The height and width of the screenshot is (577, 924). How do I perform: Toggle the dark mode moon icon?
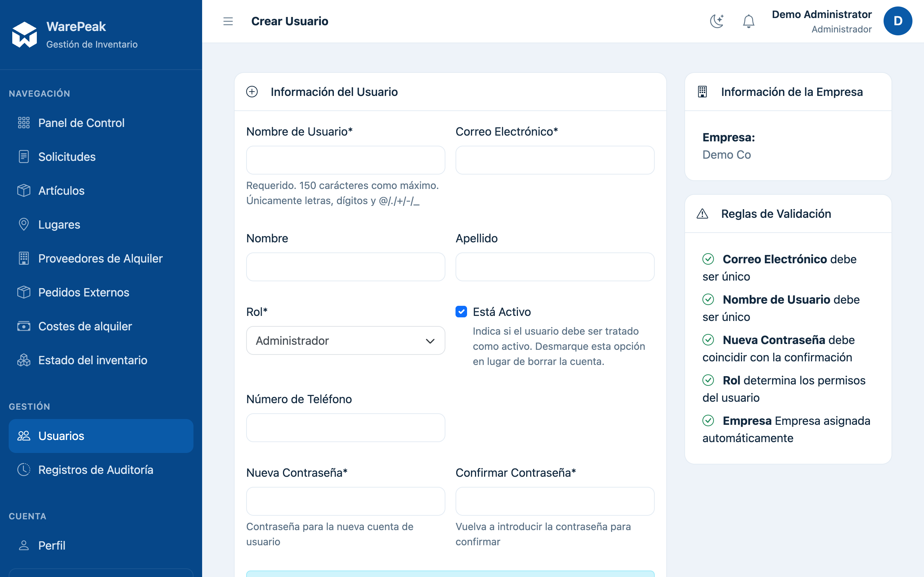[x=717, y=21]
